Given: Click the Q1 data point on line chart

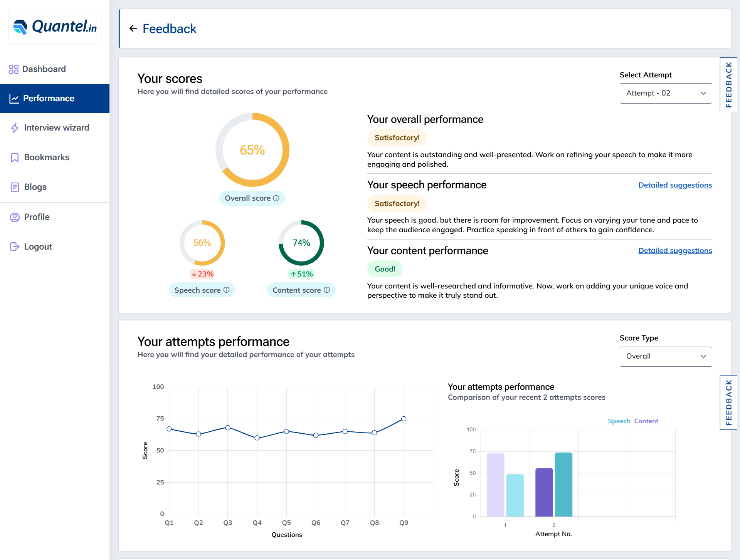Looking at the screenshot, I should [x=169, y=429].
